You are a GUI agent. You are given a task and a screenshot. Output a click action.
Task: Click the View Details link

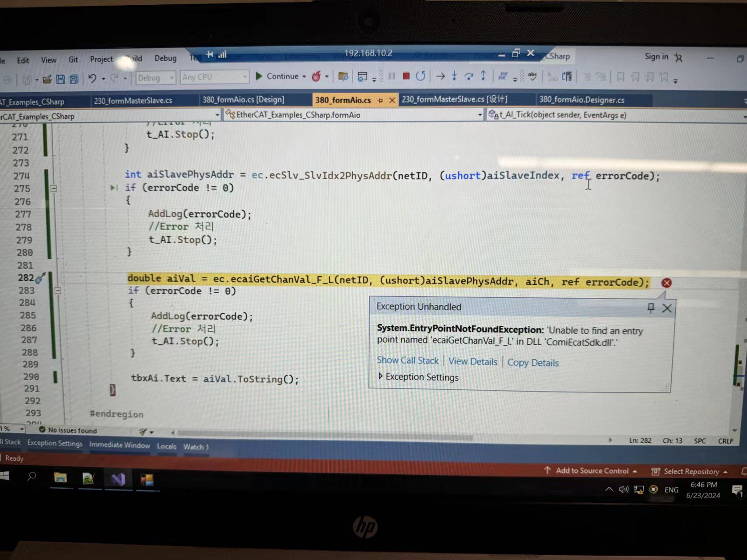[473, 361]
